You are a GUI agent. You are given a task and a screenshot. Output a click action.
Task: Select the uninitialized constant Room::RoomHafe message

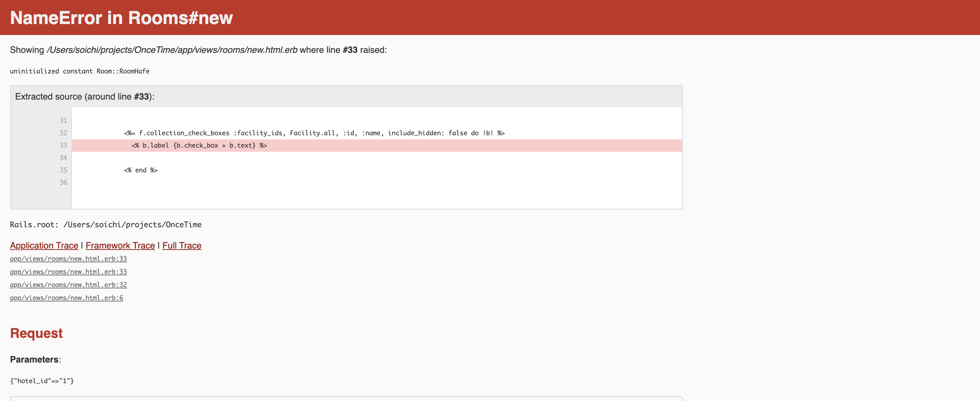(80, 71)
